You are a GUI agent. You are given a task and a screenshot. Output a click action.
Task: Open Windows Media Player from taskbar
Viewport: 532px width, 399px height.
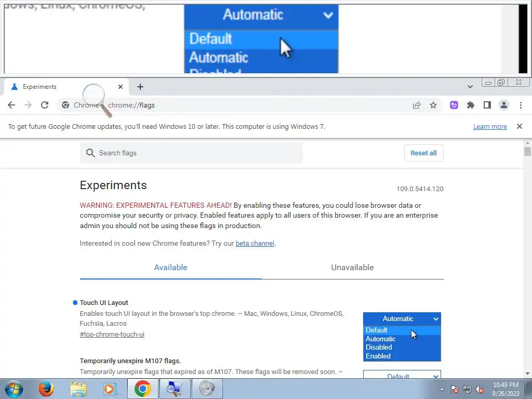point(110,389)
